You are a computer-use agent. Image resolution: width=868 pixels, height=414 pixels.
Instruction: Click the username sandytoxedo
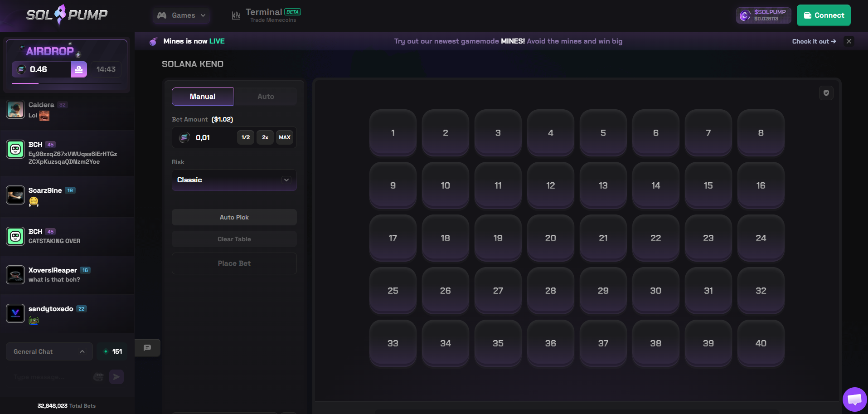[51, 309]
